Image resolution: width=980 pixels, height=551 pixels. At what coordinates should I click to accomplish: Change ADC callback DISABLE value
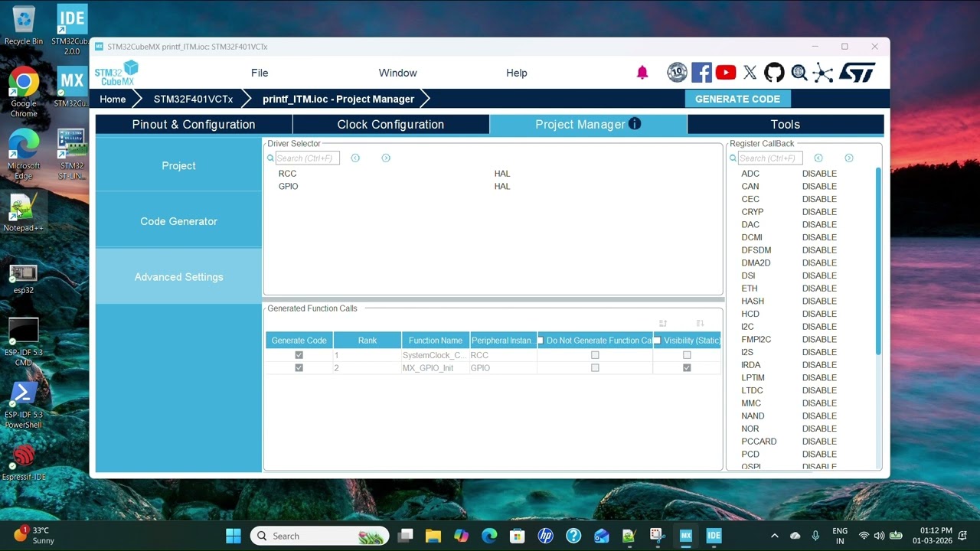coord(819,174)
